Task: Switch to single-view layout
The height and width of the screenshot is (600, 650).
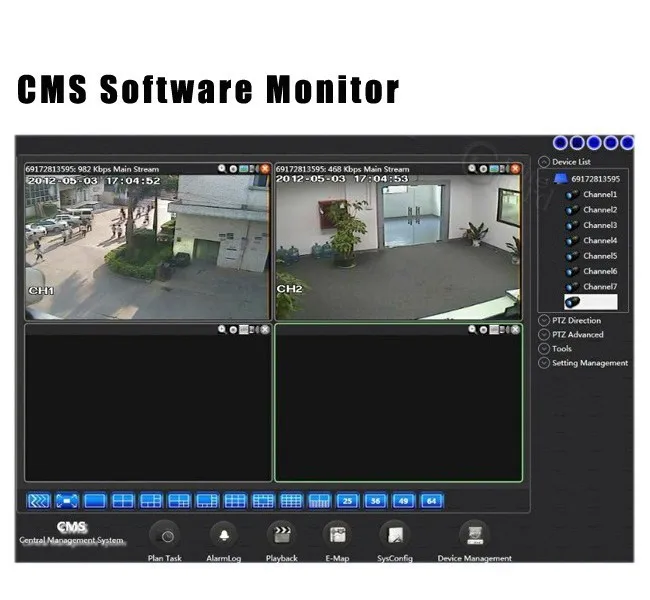Action: [95, 500]
